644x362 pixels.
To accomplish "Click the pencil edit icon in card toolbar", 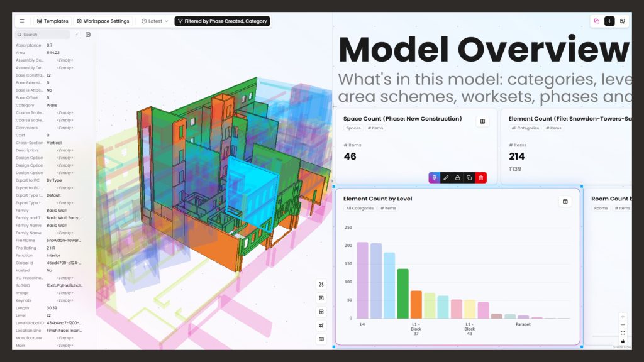I will [446, 178].
